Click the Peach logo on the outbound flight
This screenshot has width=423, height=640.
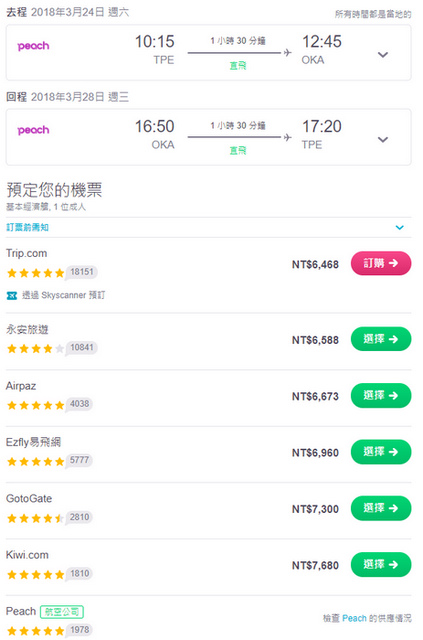(x=33, y=46)
